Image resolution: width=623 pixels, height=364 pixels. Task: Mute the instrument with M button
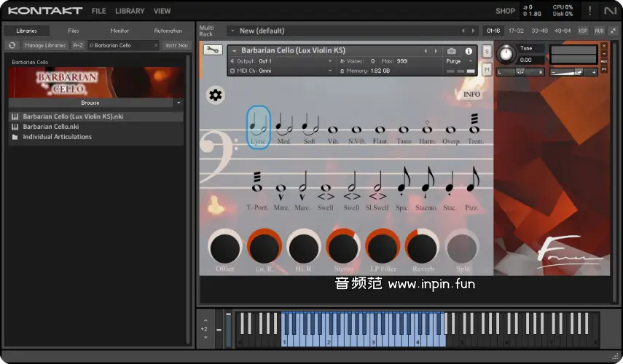(x=487, y=69)
